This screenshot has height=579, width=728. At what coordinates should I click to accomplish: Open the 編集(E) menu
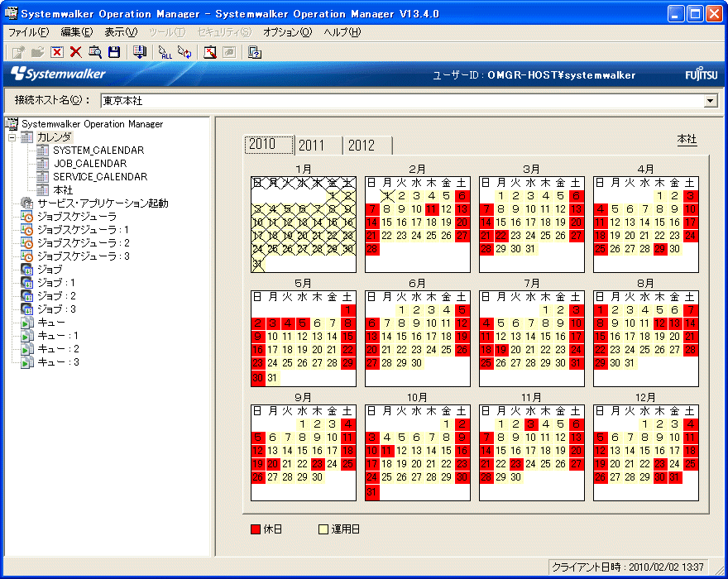pyautogui.click(x=77, y=32)
